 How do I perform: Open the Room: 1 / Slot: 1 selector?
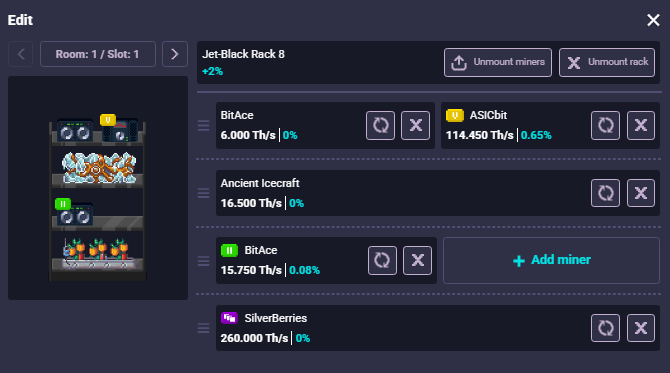click(98, 54)
